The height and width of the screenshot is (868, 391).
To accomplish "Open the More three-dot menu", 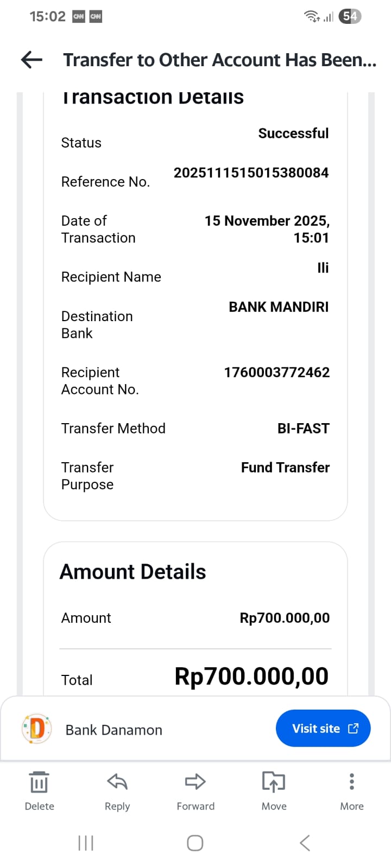I will [x=352, y=782].
